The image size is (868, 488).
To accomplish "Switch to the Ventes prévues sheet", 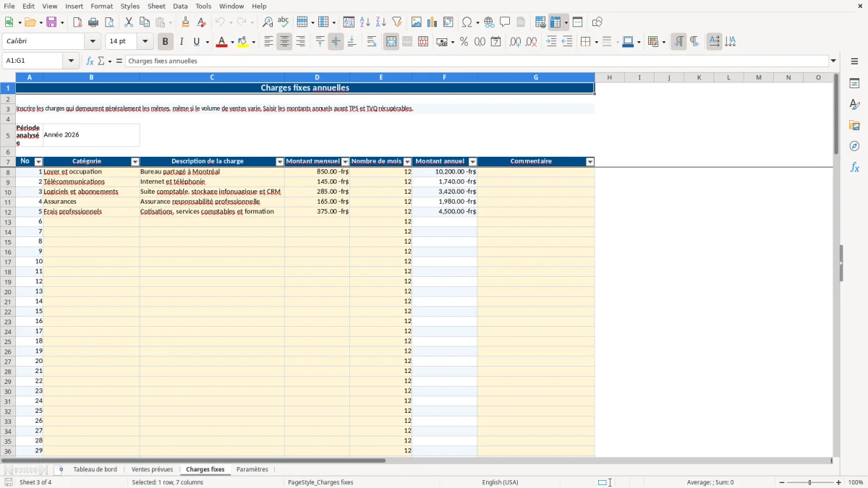I will 152,470.
